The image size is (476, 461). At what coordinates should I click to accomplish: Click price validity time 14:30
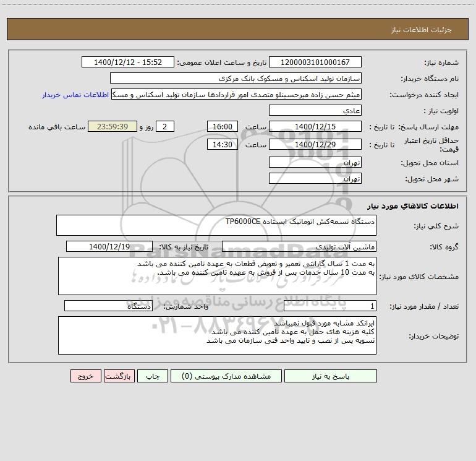(222, 144)
